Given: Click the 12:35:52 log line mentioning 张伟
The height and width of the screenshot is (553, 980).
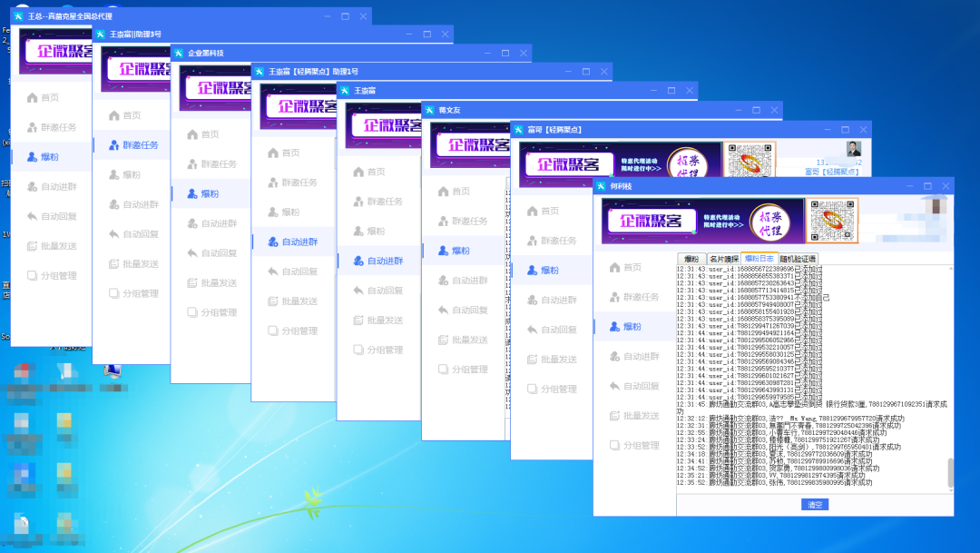Looking at the screenshot, I should coord(774,482).
